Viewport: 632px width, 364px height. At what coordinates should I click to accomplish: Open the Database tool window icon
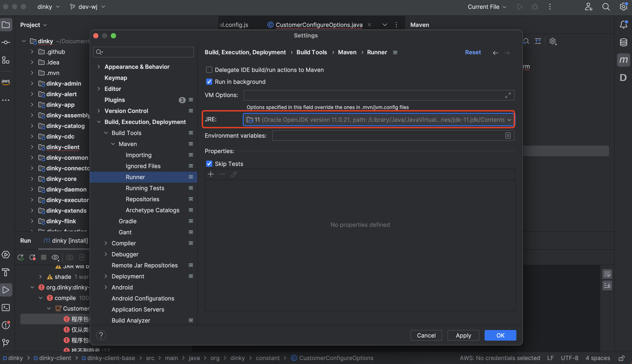pos(623,42)
